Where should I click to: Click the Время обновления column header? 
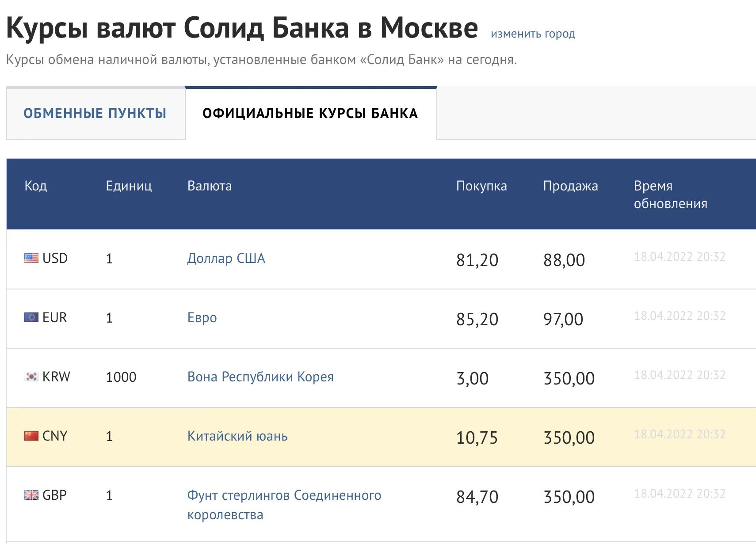pyautogui.click(x=671, y=194)
